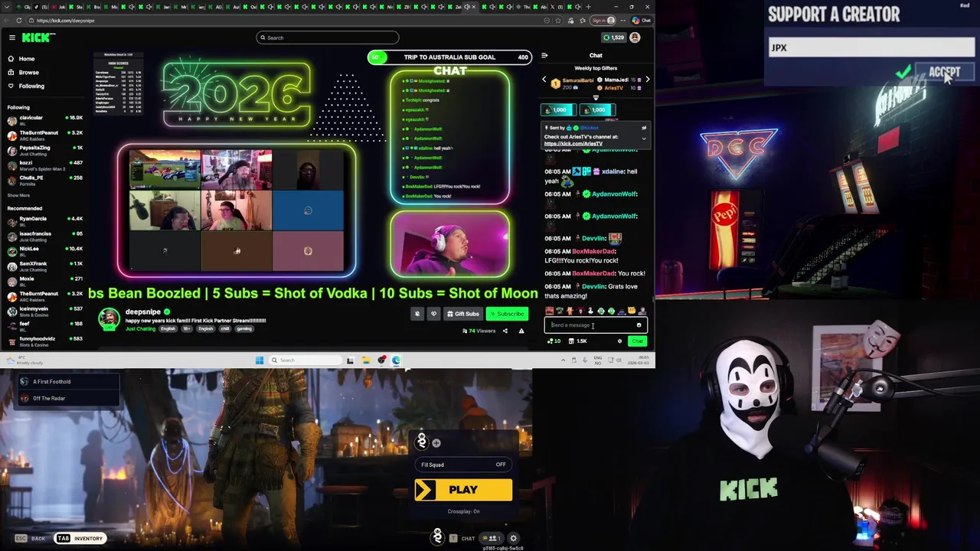Screen dimensions: 980x551
Task: Click the Gift Subs button
Action: [462, 314]
